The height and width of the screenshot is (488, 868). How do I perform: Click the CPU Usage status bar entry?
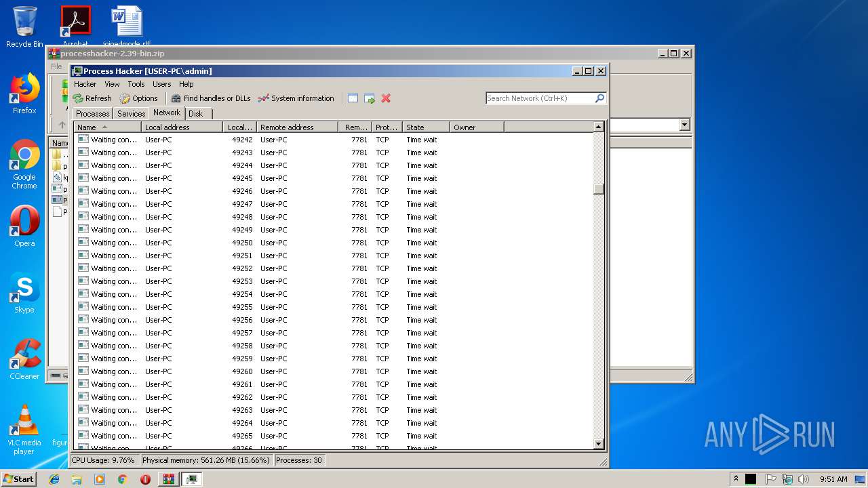pos(103,460)
